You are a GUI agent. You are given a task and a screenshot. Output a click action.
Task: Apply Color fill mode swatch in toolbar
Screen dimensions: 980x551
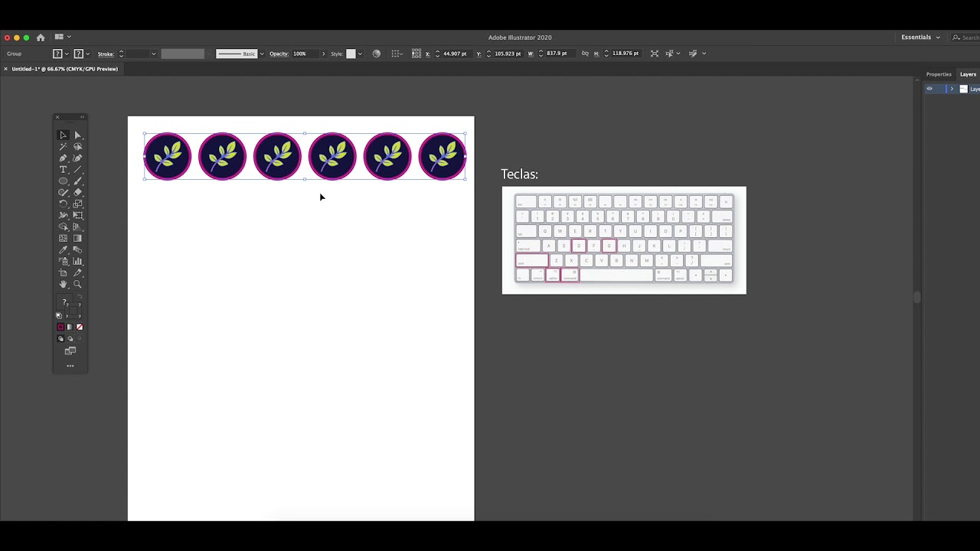coord(60,327)
